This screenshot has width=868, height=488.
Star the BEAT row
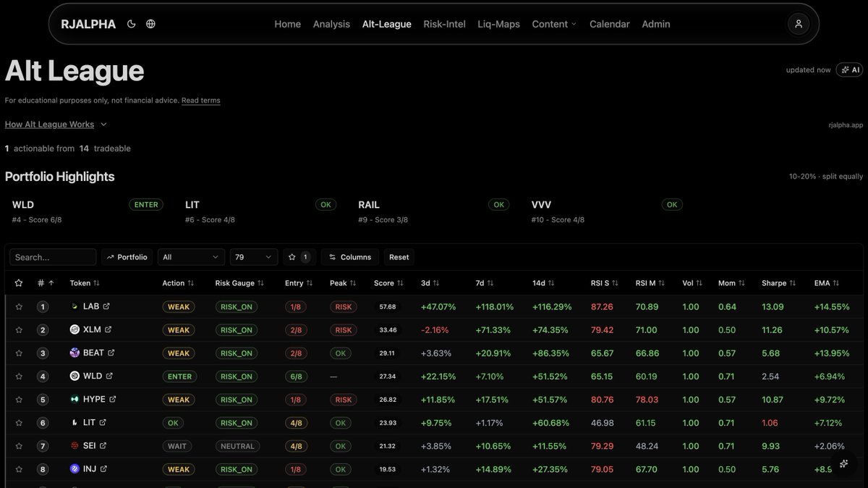pyautogui.click(x=19, y=353)
